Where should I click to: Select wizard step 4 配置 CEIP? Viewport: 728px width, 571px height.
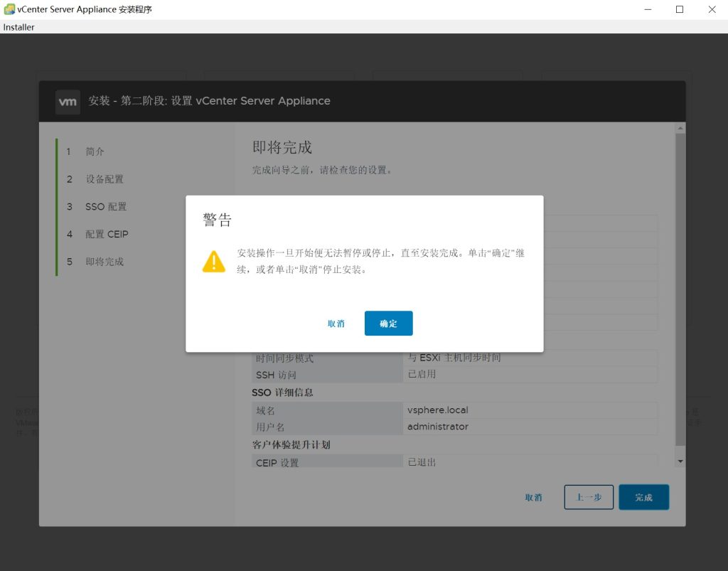point(107,234)
